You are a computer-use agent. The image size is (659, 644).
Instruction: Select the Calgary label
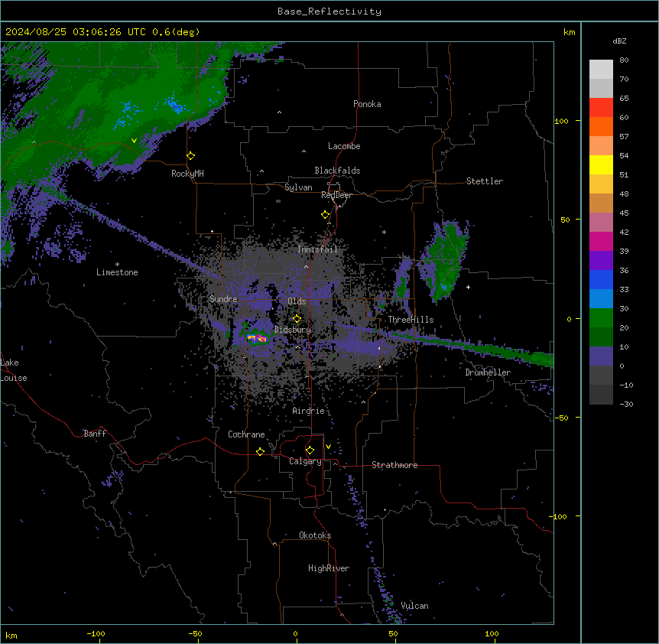pyautogui.click(x=305, y=461)
